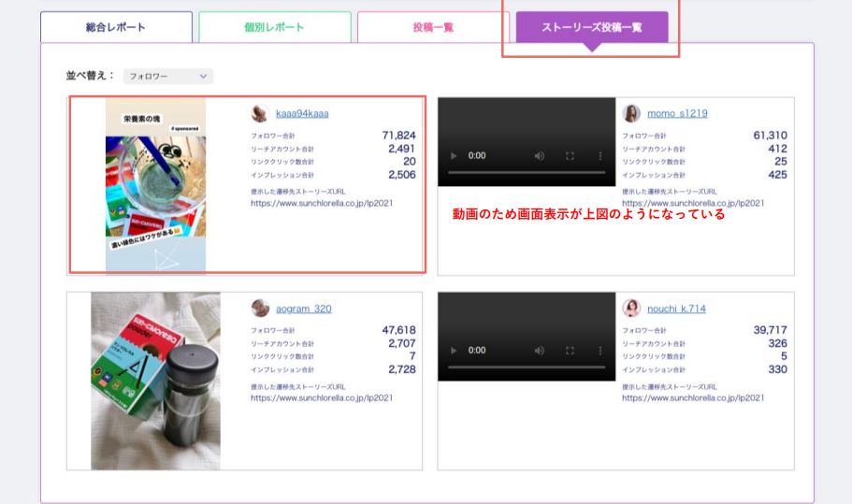The image size is (852, 504).
Task: Click the momo_s1219 avatar image
Action: [x=631, y=113]
